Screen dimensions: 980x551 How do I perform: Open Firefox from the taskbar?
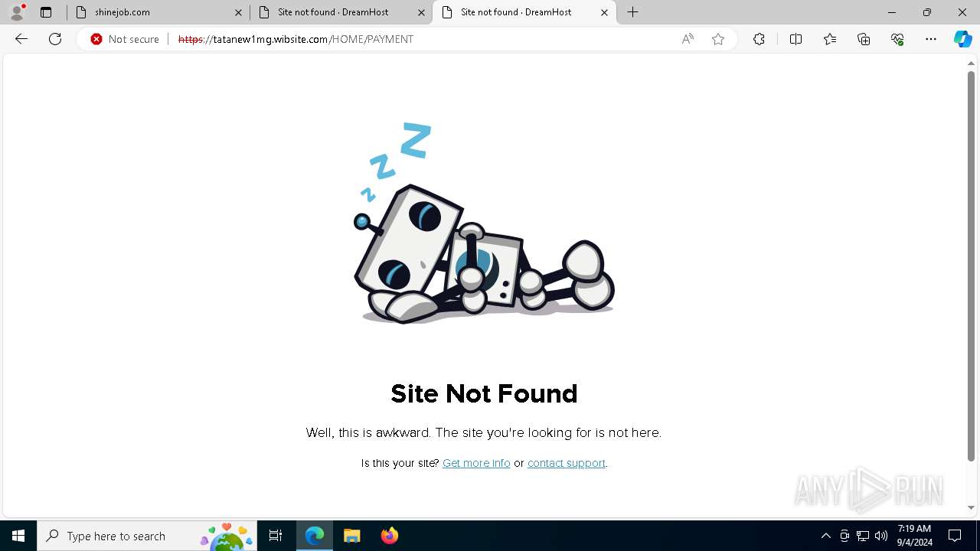389,536
